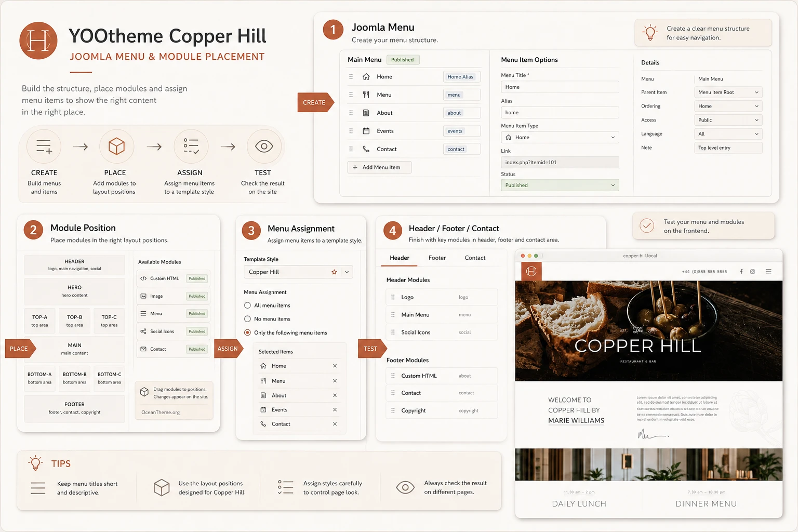The image size is (798, 532).
Task: Open the Menu Item Type dropdown
Action: pyautogui.click(x=560, y=137)
